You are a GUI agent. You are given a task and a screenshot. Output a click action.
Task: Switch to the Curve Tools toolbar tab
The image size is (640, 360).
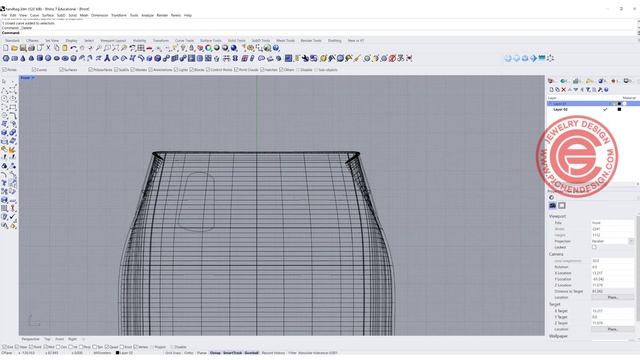tap(184, 40)
